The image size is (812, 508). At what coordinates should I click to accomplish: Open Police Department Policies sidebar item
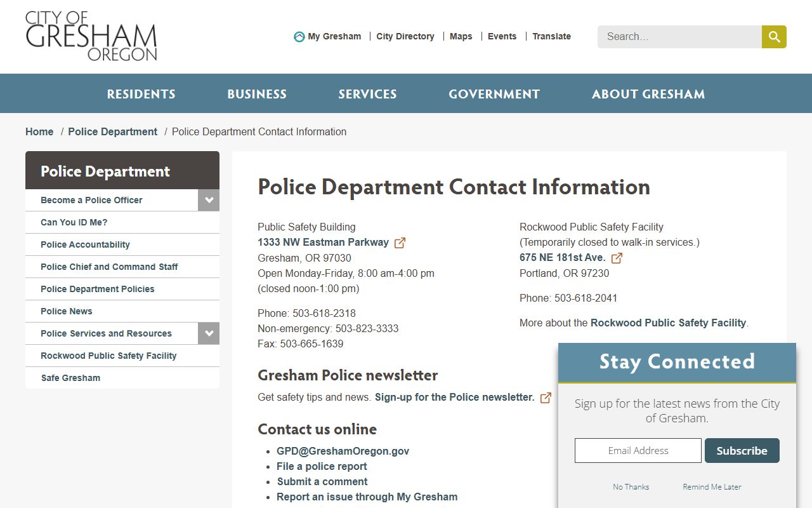tap(98, 289)
